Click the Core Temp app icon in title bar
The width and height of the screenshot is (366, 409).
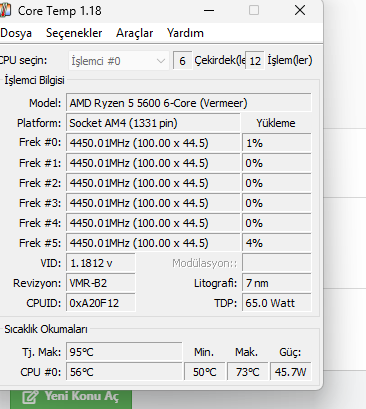(x=5, y=10)
